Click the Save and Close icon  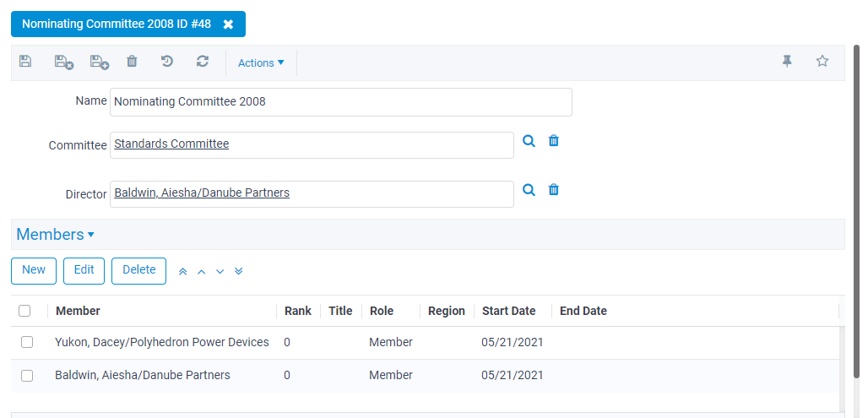pos(63,62)
